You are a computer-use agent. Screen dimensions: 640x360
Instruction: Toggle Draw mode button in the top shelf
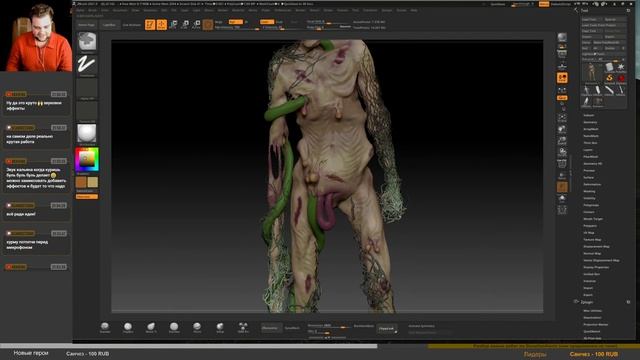point(162,24)
